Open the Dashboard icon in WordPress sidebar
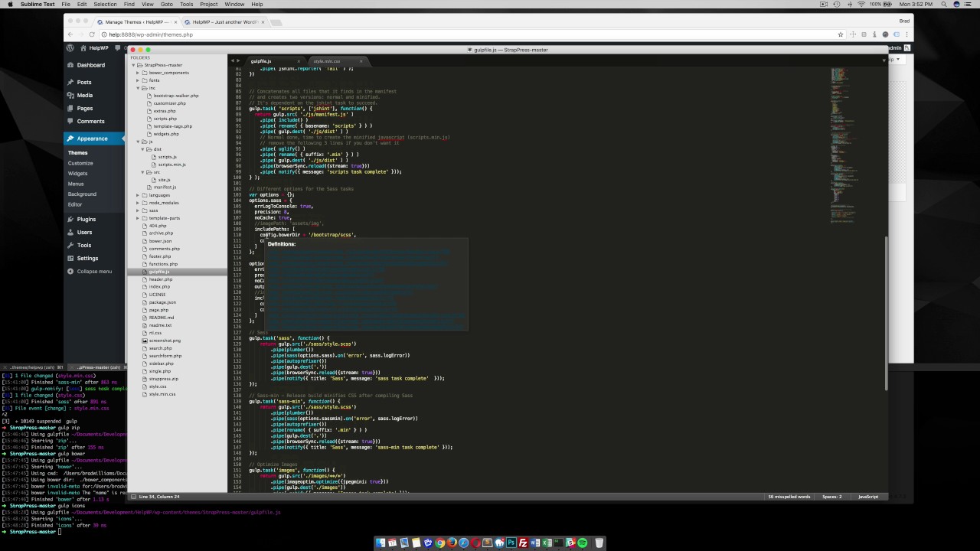This screenshot has height=551, width=980. pos(70,65)
